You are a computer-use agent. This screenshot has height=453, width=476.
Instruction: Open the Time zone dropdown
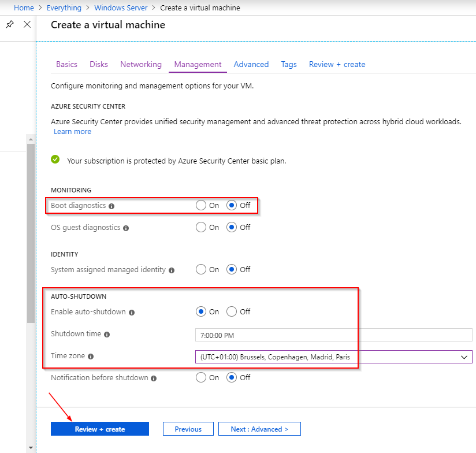(x=334, y=357)
